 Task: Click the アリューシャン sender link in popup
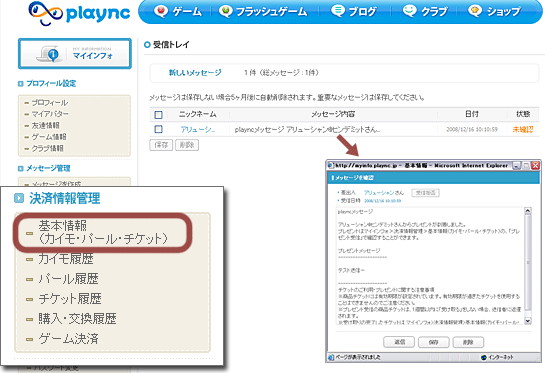click(380, 193)
